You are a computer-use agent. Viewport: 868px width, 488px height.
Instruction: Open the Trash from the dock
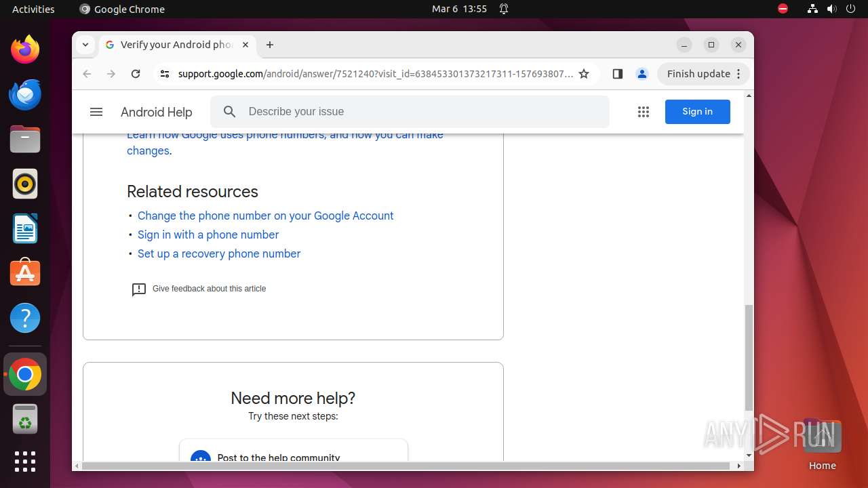pyautogui.click(x=25, y=419)
